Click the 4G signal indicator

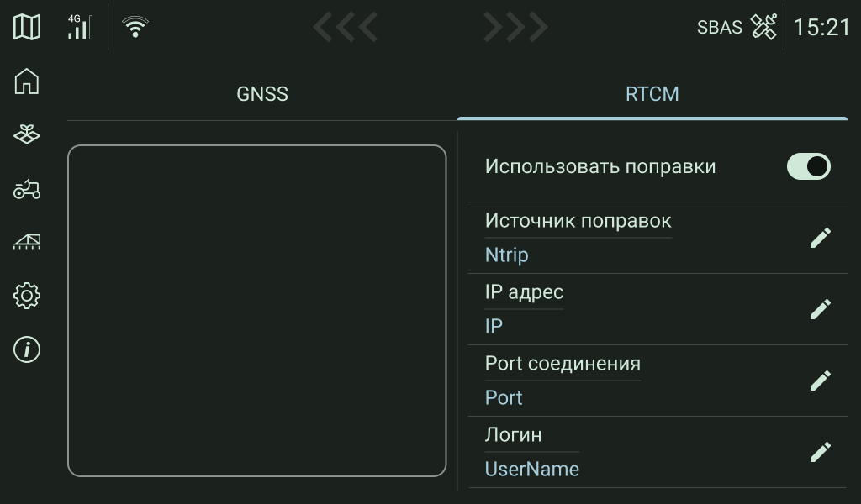point(80,27)
